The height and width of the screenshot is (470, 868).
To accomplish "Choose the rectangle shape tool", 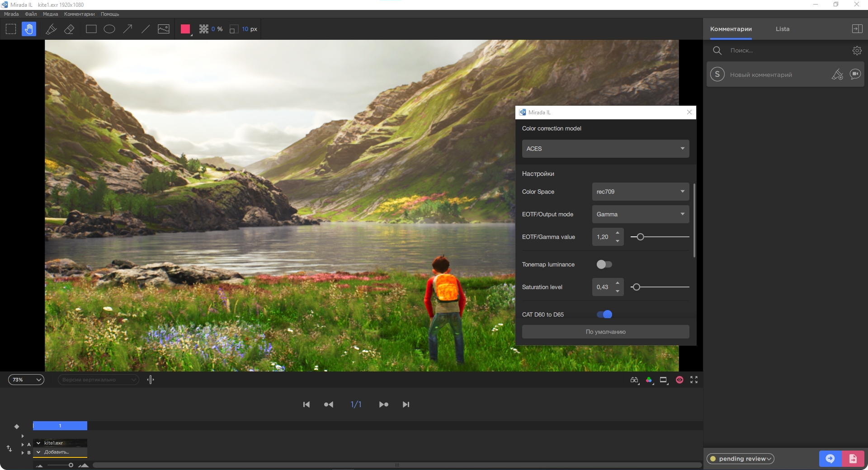I will click(91, 29).
